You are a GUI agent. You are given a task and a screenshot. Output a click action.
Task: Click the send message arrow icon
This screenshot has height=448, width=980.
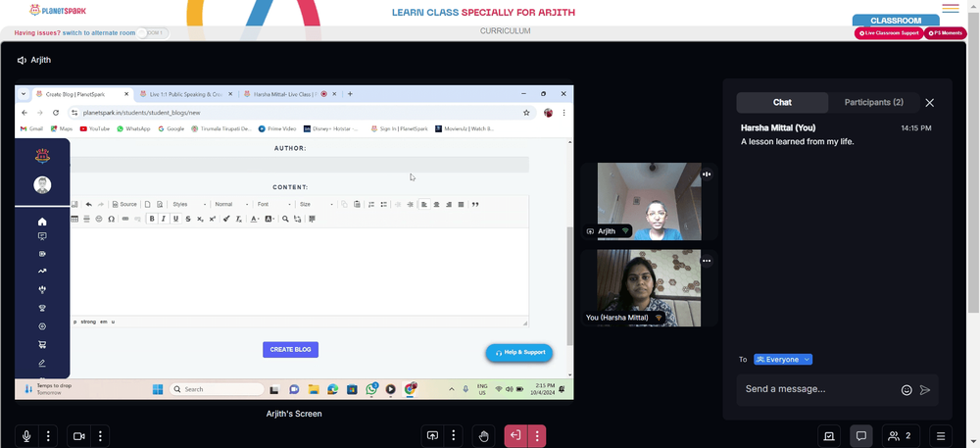[x=925, y=390]
